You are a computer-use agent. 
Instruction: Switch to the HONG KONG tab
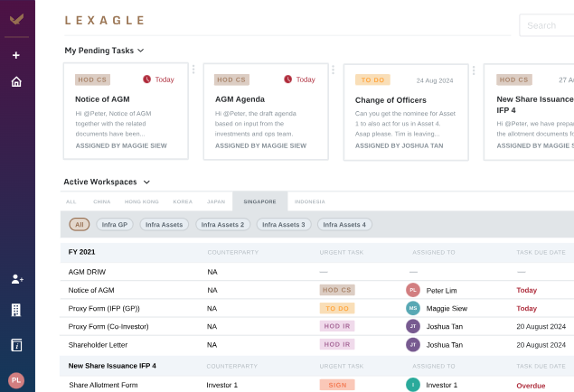click(142, 201)
